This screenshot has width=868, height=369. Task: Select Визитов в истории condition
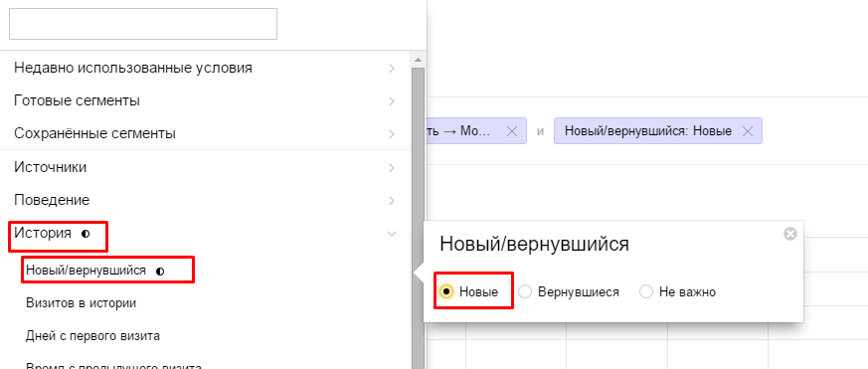pyautogui.click(x=81, y=303)
